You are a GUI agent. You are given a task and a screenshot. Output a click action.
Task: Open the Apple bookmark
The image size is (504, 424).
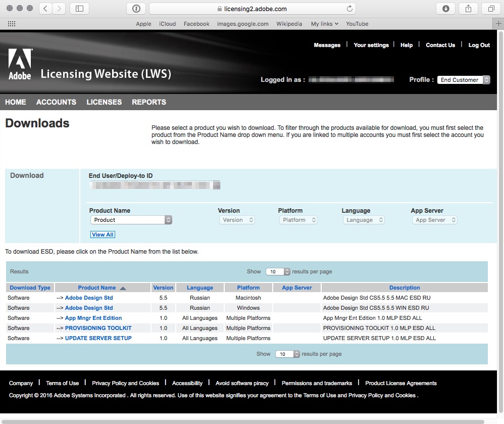tap(143, 24)
